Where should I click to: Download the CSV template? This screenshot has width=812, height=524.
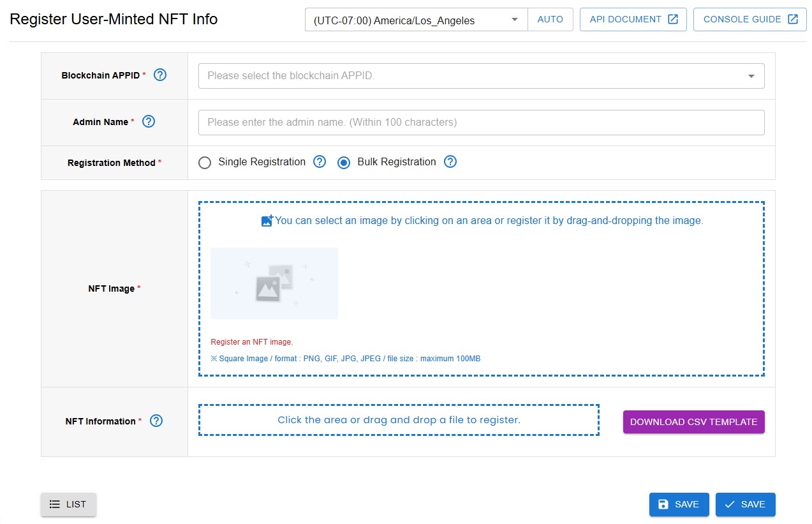coord(693,422)
